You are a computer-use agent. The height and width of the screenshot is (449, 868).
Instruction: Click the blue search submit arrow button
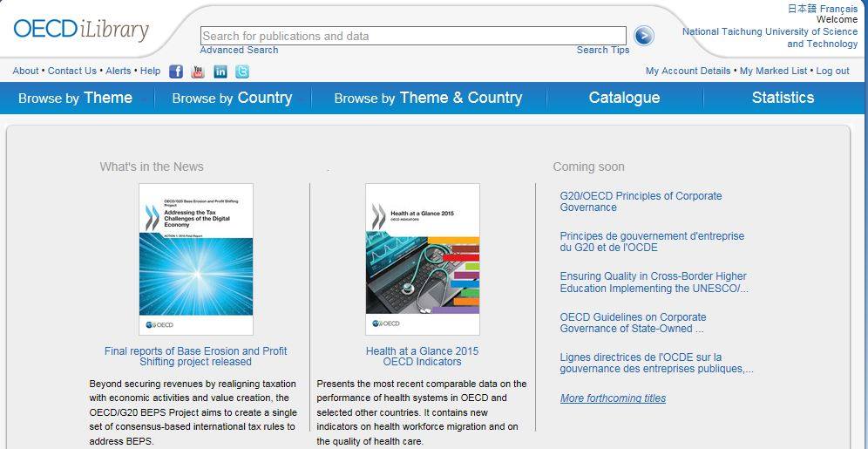(x=644, y=36)
